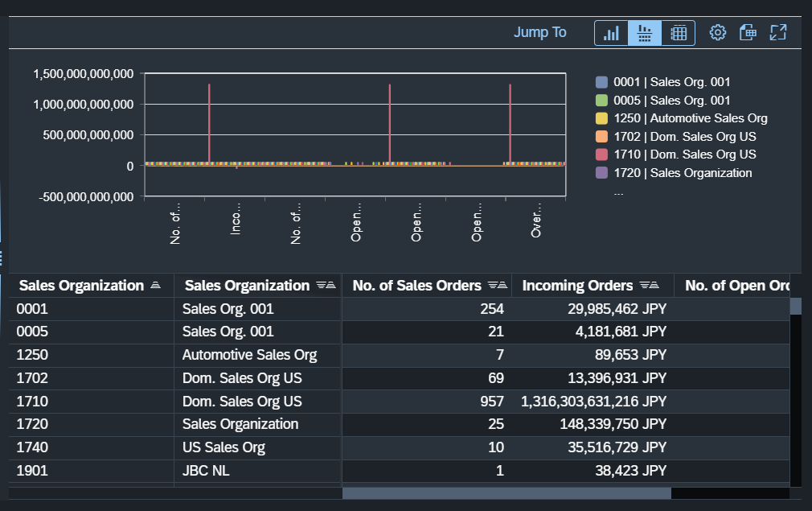Activate the split chart and table view

coord(645,32)
